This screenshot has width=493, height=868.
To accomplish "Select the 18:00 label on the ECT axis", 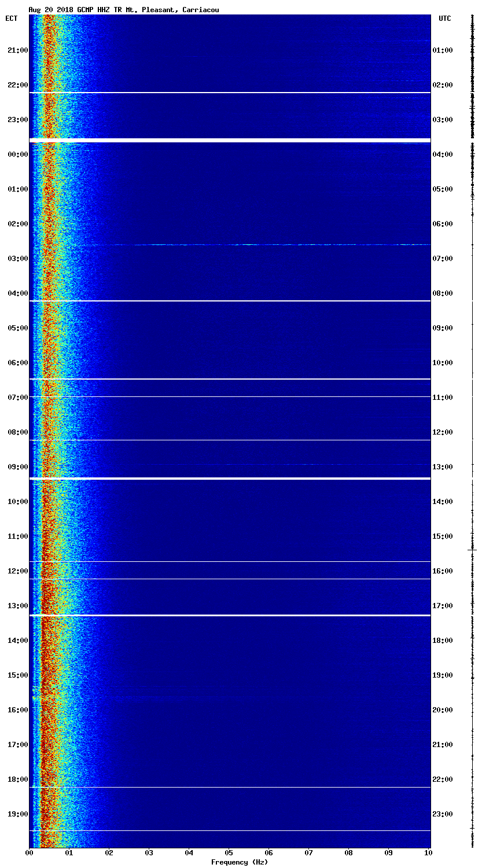I will click(18, 779).
